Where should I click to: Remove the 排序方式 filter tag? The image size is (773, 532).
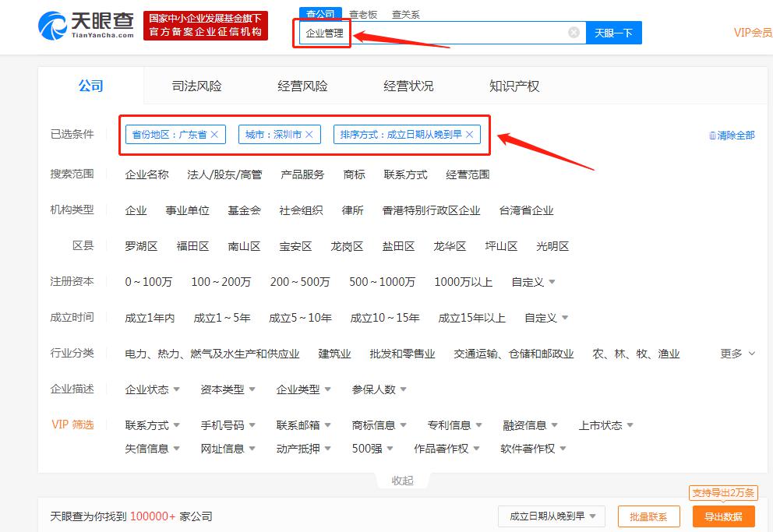tap(469, 135)
